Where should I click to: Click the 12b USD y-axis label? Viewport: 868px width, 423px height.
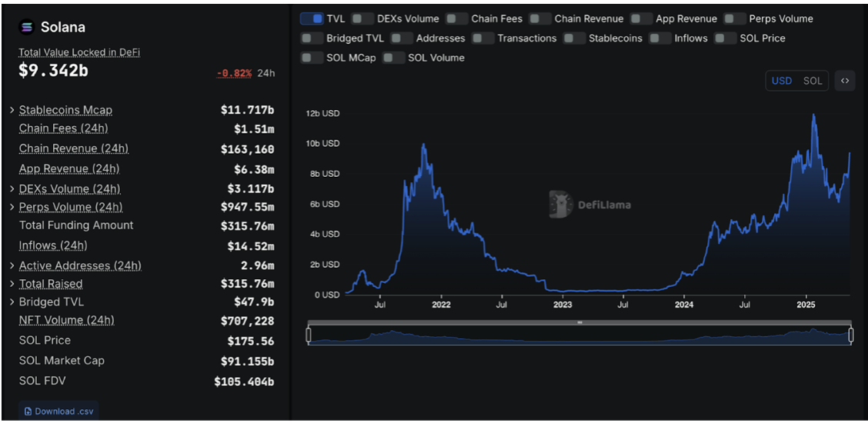(322, 113)
